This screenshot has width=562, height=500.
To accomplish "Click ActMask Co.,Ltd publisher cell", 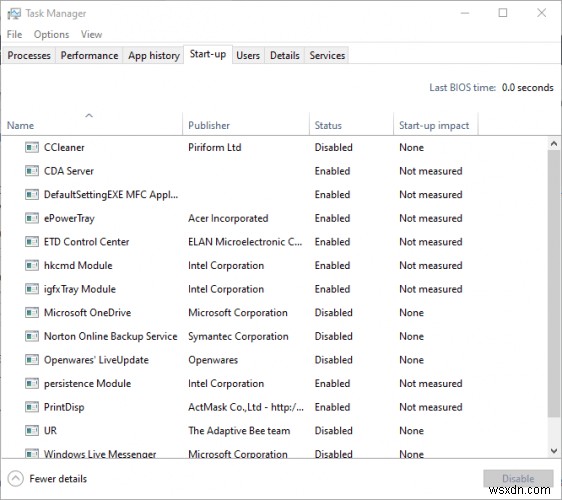I will point(246,407).
